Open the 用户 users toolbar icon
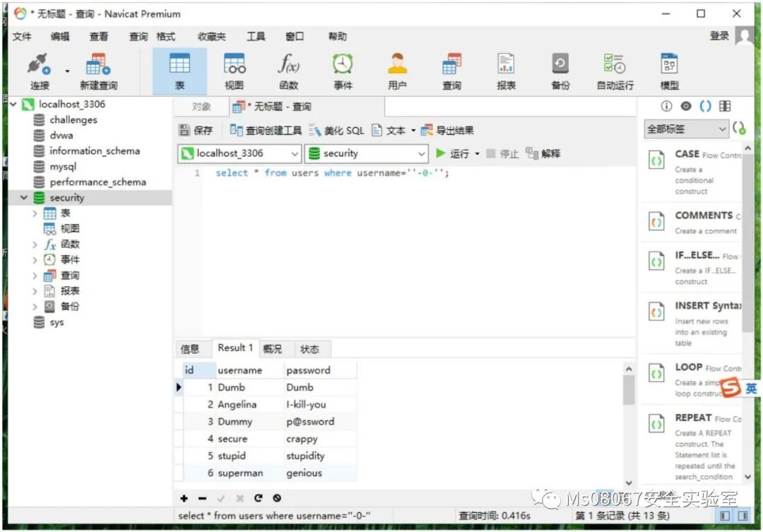 tap(397, 71)
